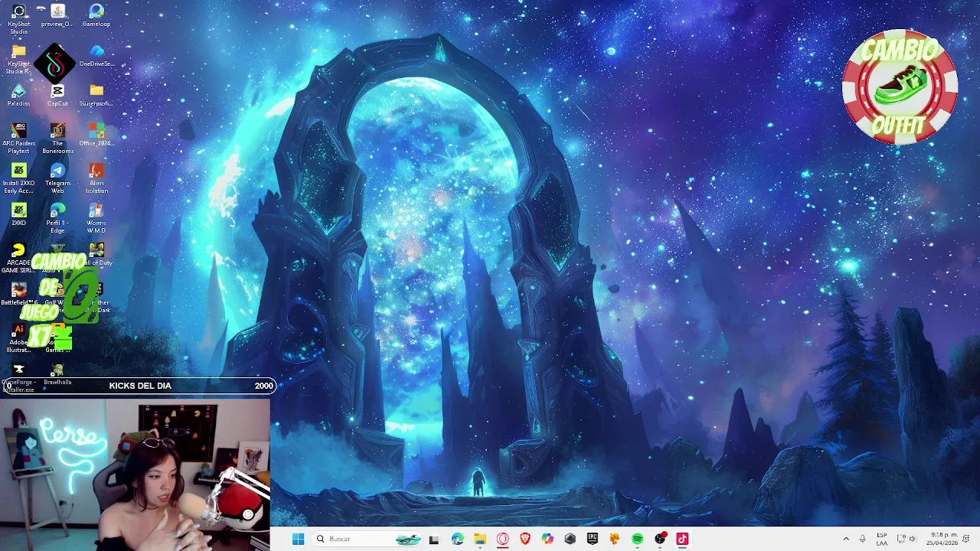Open the KeyShot Studio desktop shortcut
Image resolution: width=980 pixels, height=551 pixels.
point(18,18)
